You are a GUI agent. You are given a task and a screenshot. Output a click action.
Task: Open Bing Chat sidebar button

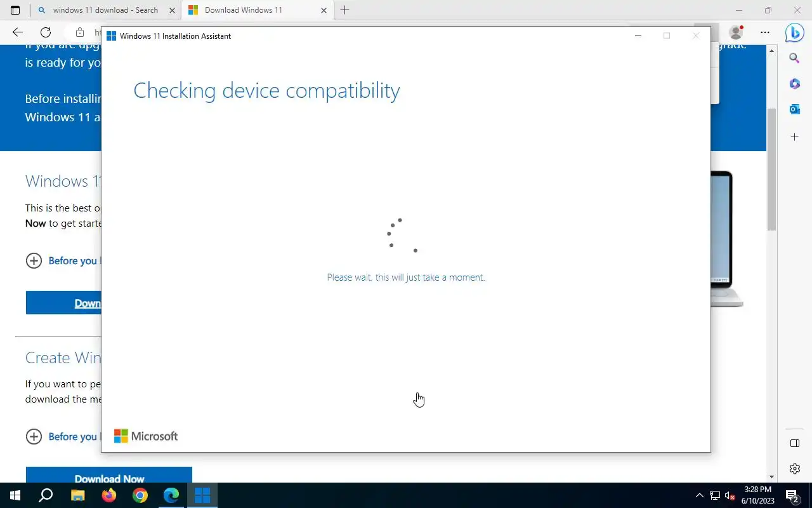(x=794, y=32)
